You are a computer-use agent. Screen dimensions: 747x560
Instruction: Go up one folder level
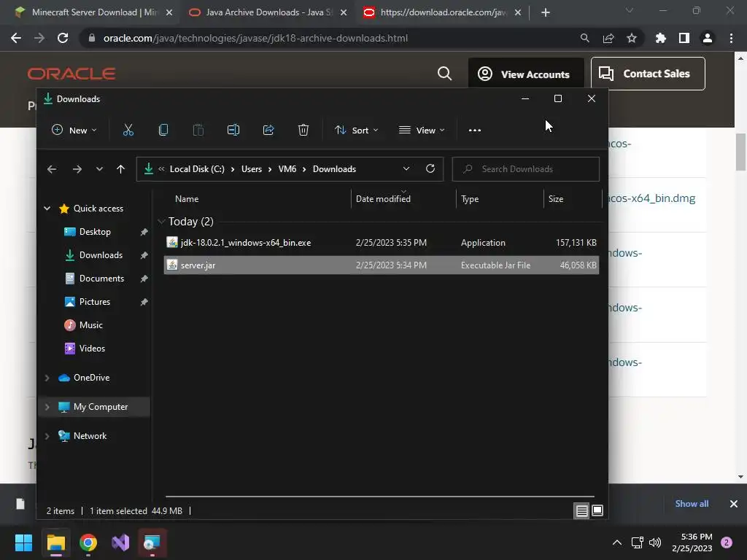(x=120, y=169)
